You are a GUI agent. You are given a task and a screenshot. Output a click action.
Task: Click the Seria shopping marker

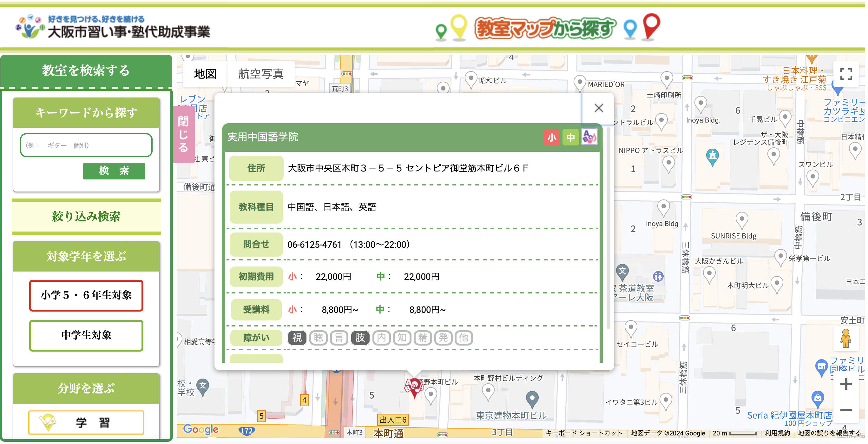coord(818,399)
